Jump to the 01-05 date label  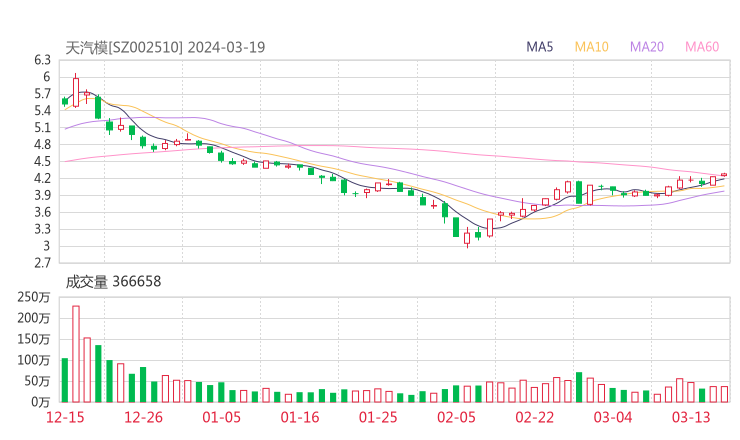pos(222,417)
